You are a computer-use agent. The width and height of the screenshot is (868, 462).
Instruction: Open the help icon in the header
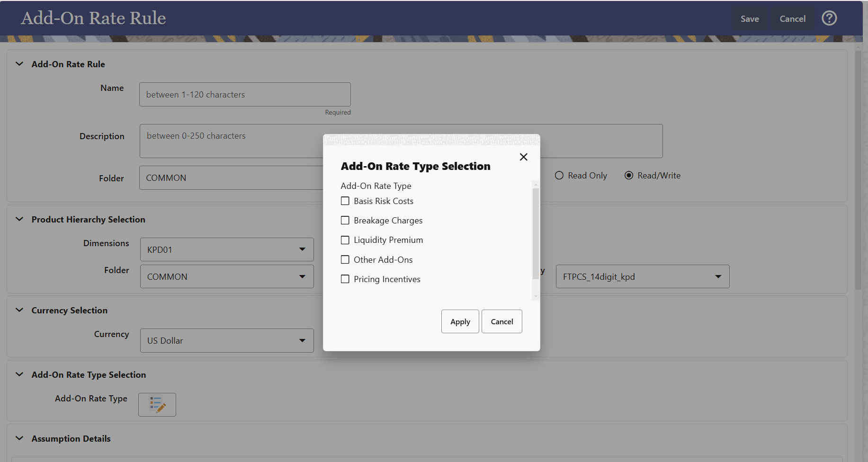[x=829, y=18]
